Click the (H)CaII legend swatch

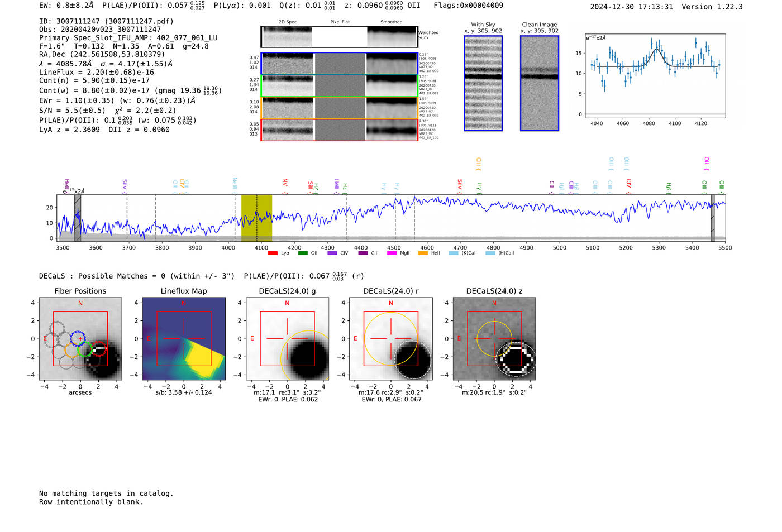pyautogui.click(x=490, y=253)
